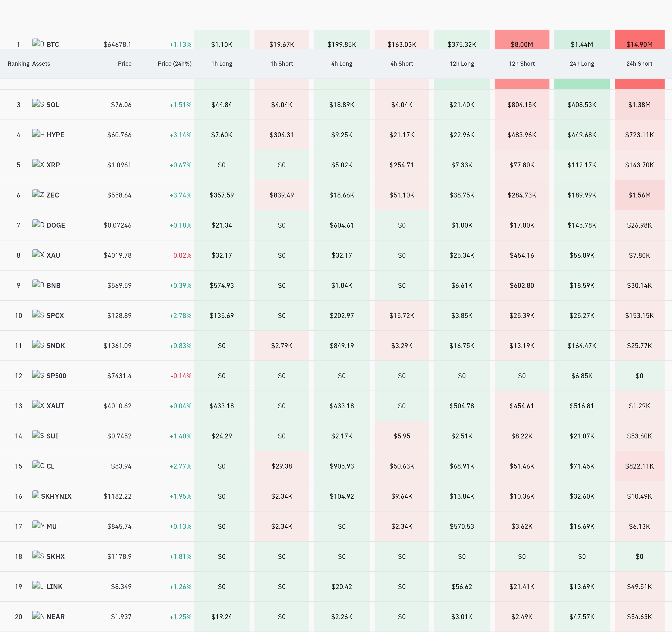Click the SOL coin icon

(x=38, y=104)
